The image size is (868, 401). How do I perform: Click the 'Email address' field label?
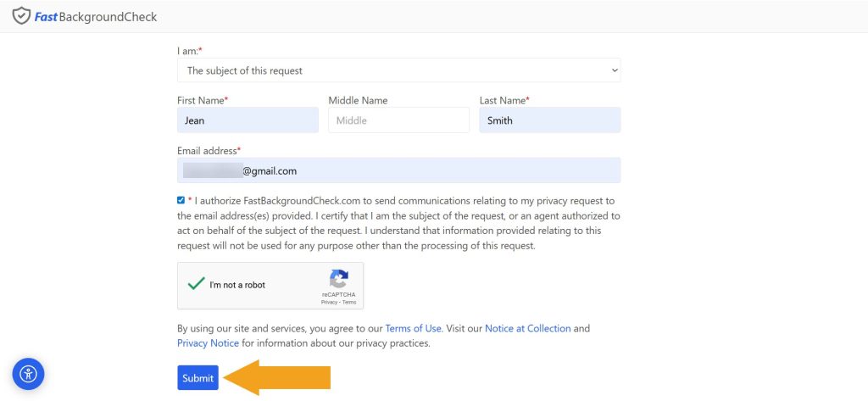(x=209, y=151)
